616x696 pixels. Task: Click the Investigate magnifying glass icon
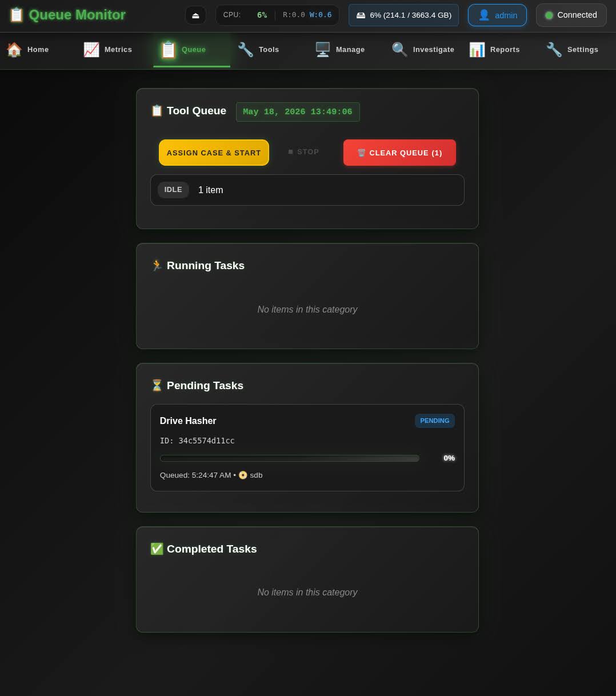click(x=400, y=50)
